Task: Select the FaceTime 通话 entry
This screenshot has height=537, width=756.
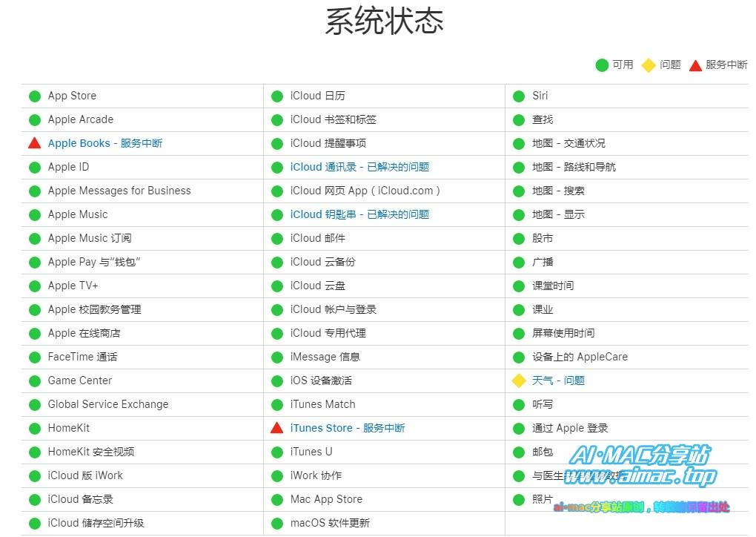Action: [x=82, y=357]
